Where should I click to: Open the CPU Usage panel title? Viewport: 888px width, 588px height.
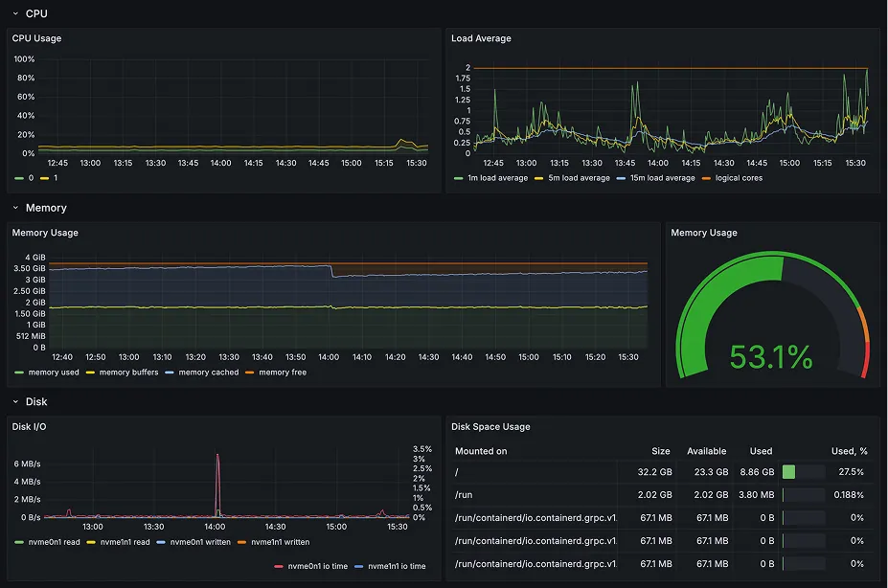click(x=36, y=38)
